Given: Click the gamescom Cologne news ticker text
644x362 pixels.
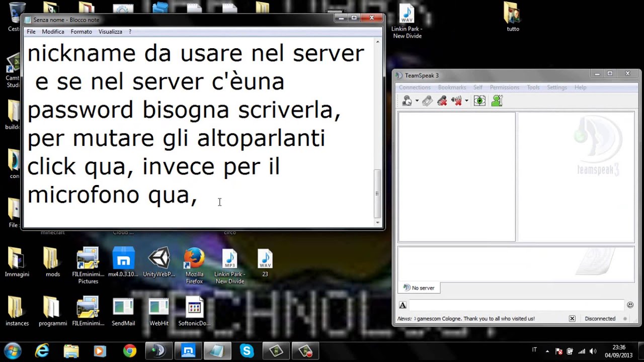Looking at the screenshot, I should (x=475, y=318).
